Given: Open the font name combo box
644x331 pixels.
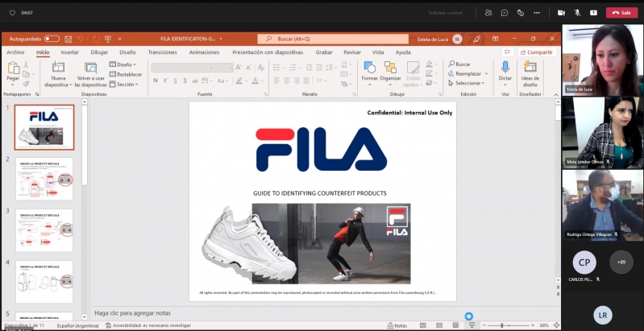Looking at the screenshot, I should (182, 68).
